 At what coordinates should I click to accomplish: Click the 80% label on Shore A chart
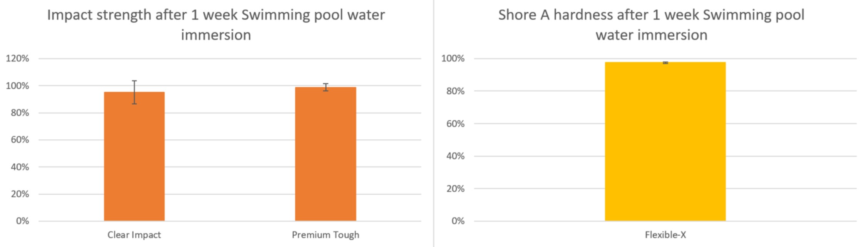click(x=455, y=91)
